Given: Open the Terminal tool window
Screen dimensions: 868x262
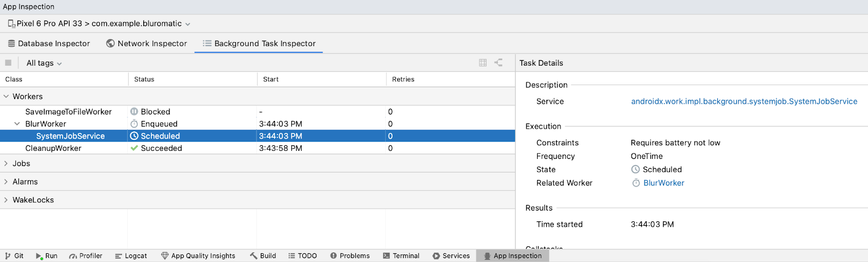Looking at the screenshot, I should pyautogui.click(x=401, y=256).
